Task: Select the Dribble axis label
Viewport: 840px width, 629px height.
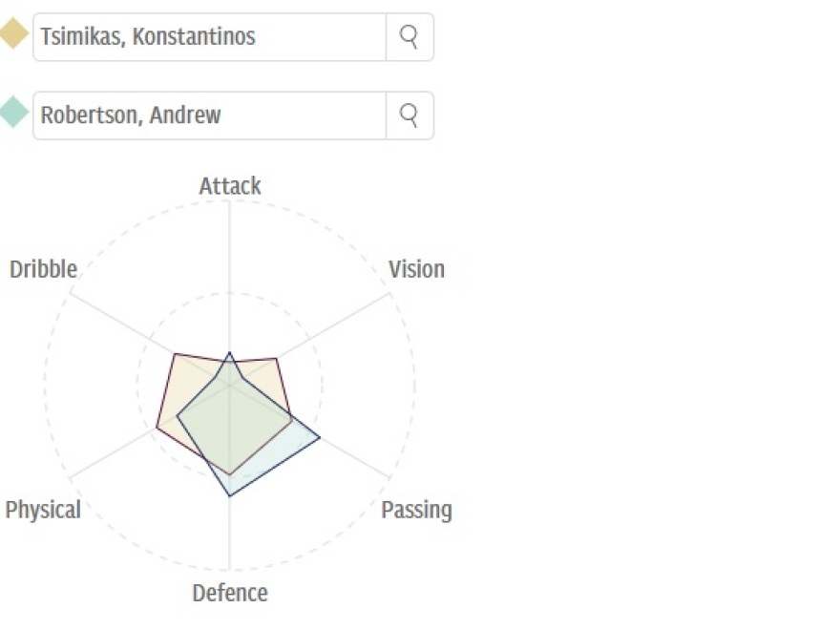Action: click(x=43, y=269)
